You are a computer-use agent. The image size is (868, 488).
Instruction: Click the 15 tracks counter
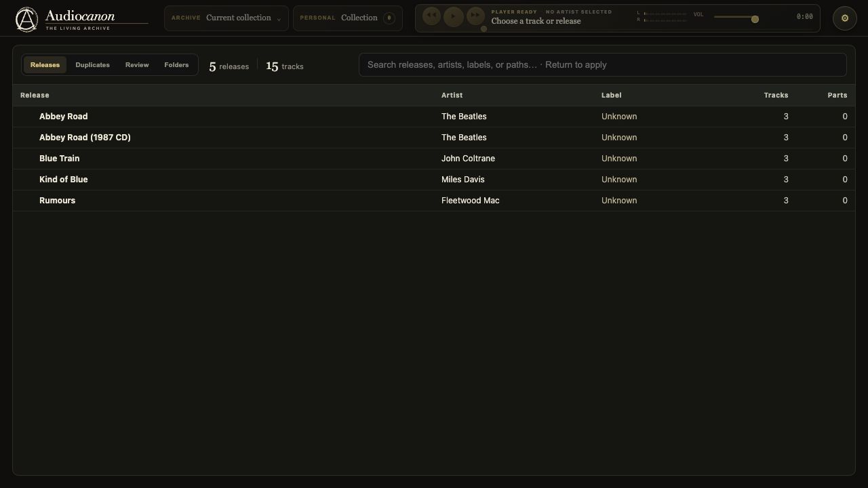[285, 66]
